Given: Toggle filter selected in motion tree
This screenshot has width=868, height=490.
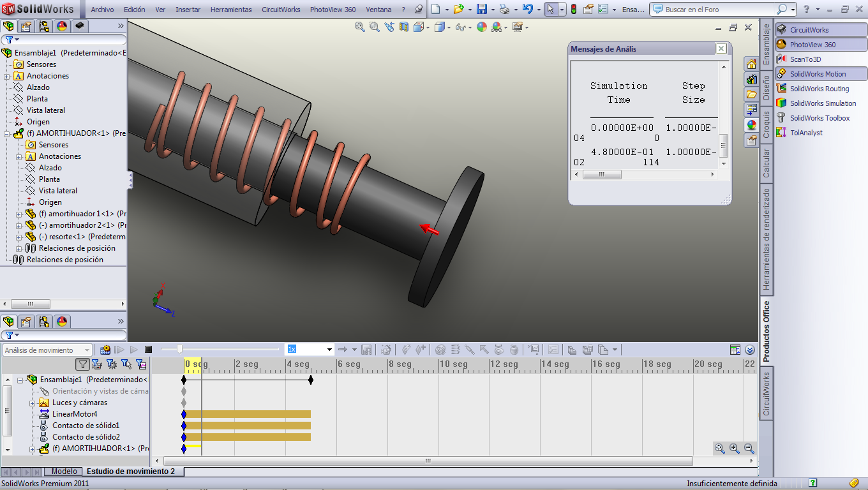Looking at the screenshot, I should (126, 364).
